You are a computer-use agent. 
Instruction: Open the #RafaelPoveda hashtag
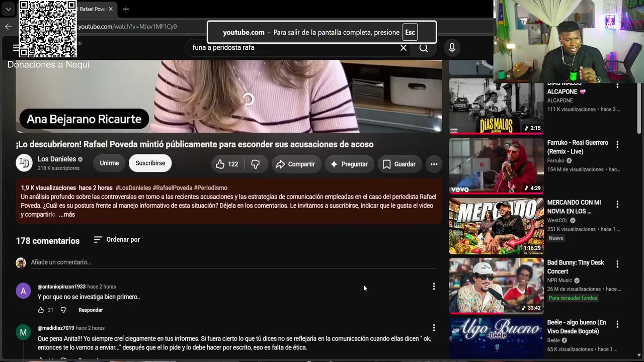click(x=173, y=188)
